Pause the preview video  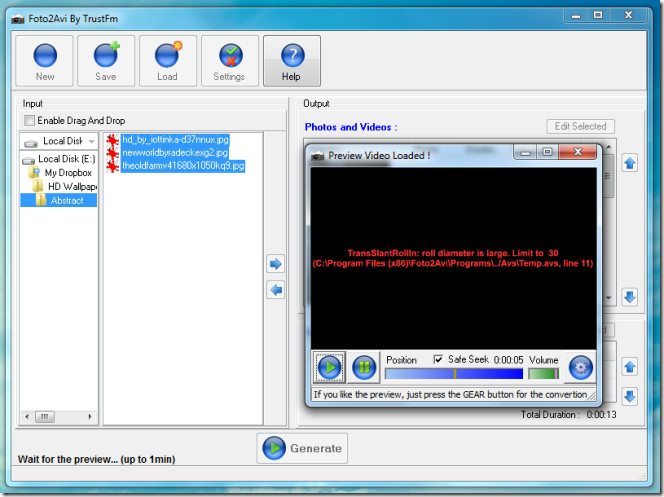coord(364,367)
